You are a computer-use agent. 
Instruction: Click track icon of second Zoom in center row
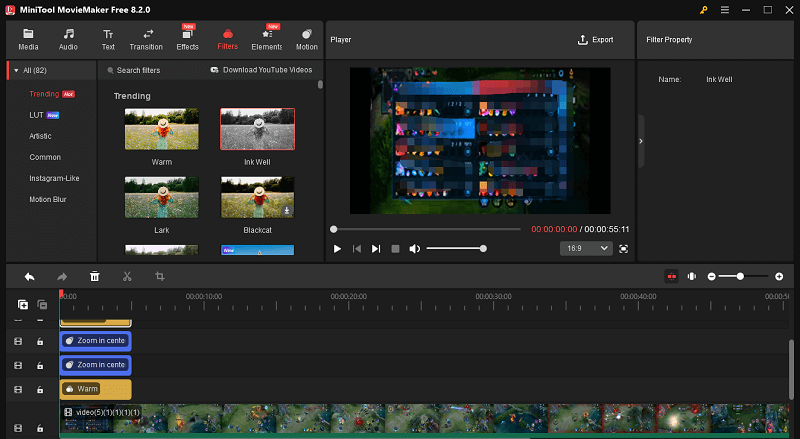click(x=18, y=365)
